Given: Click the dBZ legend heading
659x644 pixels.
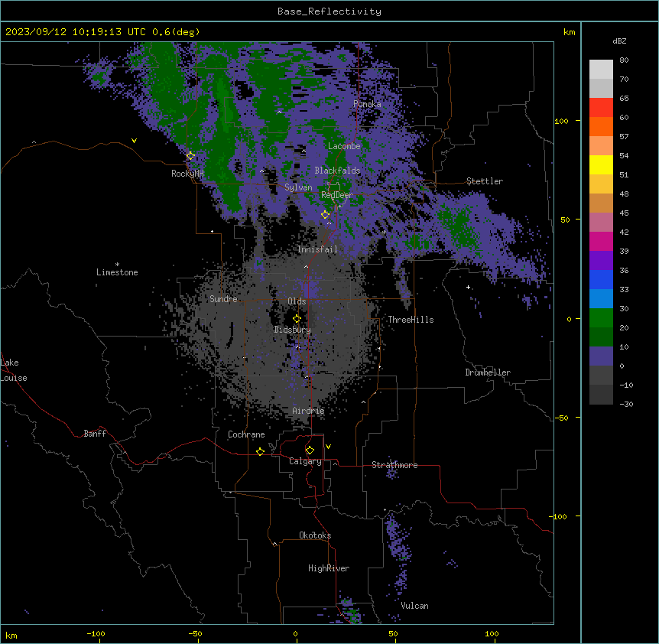Looking at the screenshot, I should [x=619, y=41].
